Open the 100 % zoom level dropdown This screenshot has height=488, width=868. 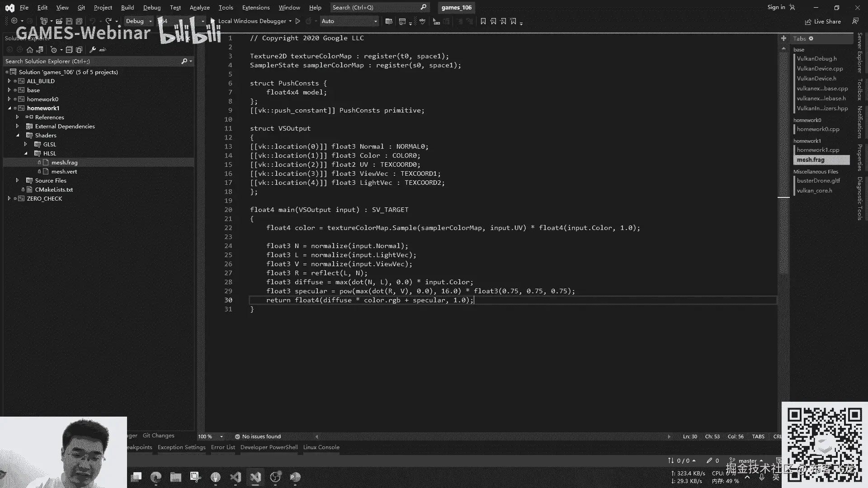tap(221, 436)
